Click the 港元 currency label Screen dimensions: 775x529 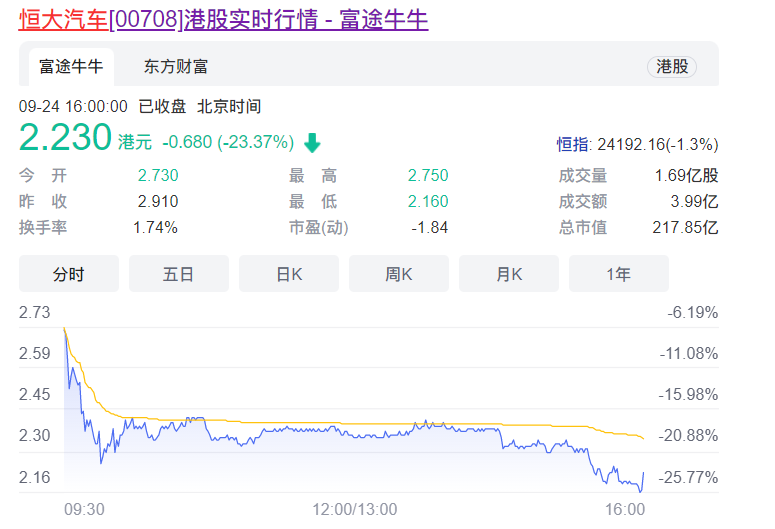click(x=135, y=142)
